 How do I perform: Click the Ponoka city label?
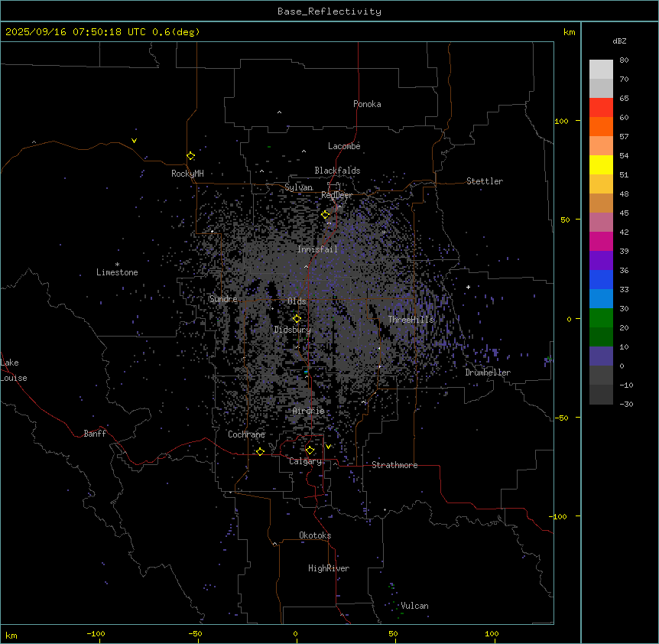tap(367, 104)
